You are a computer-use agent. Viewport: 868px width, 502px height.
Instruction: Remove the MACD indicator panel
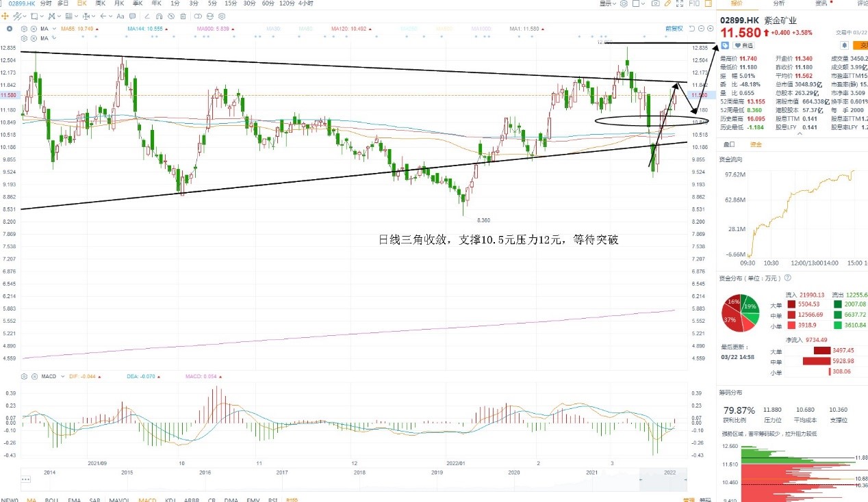coord(34,376)
